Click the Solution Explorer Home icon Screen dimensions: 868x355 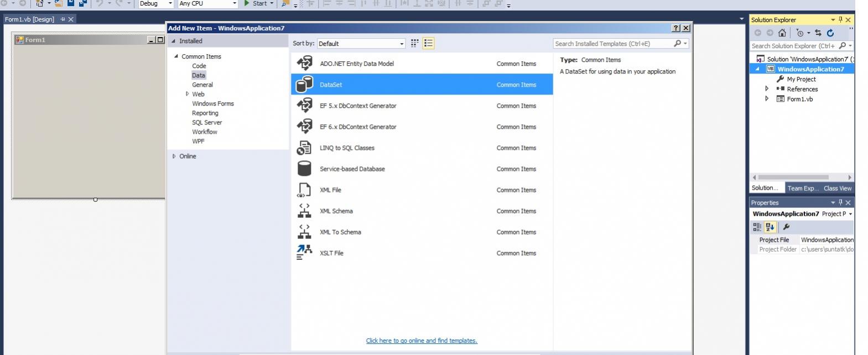(x=782, y=33)
